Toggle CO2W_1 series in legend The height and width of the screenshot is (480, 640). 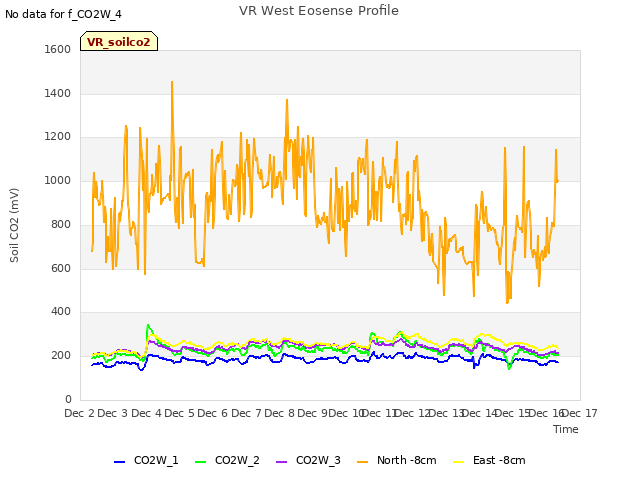click(x=146, y=460)
